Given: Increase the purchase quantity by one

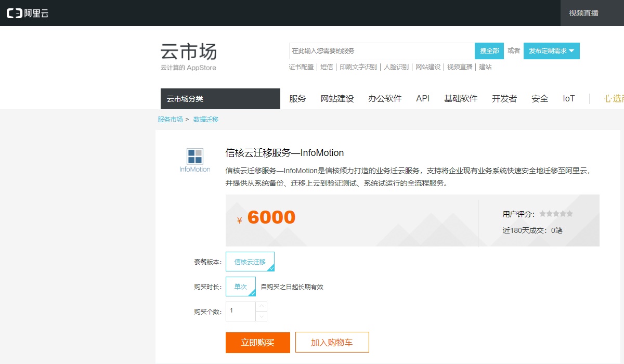Looking at the screenshot, I should 262,307.
